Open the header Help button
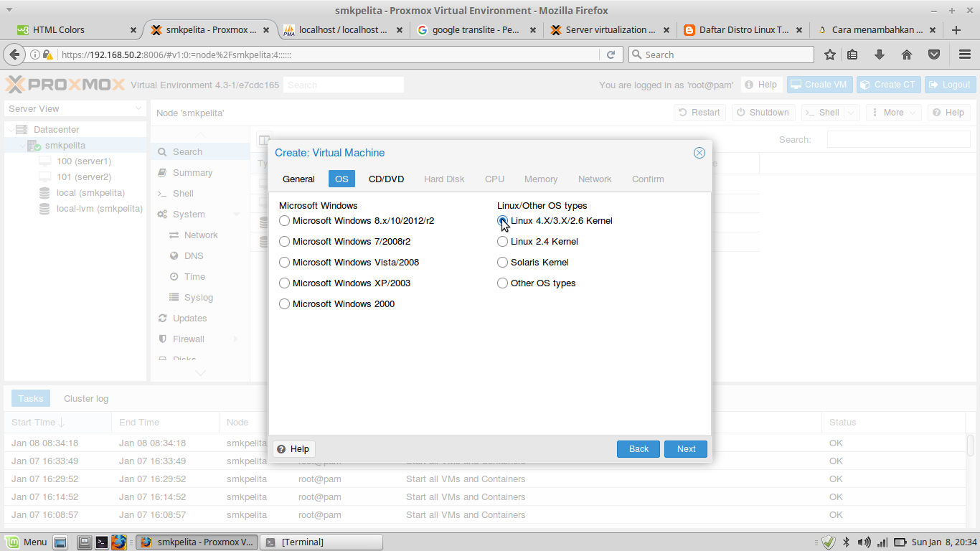Screen dimensions: 980x551 [x=761, y=85]
